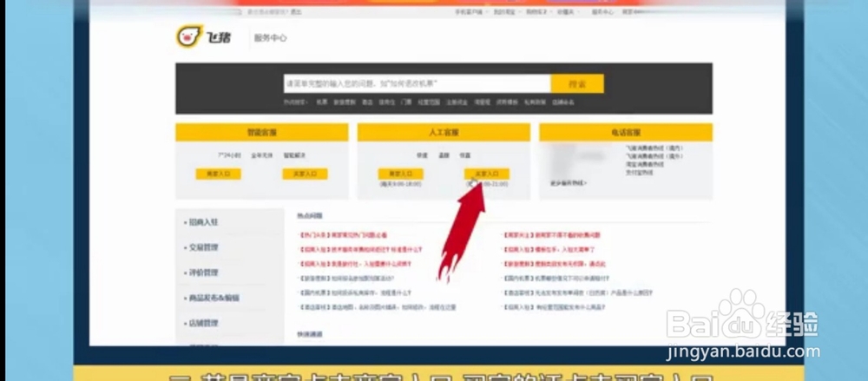Select 招商入驻 in the left sidebar
This screenshot has height=381, width=868.
tap(203, 222)
